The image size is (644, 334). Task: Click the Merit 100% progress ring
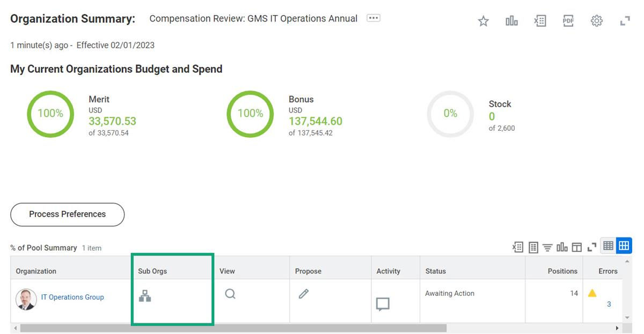pyautogui.click(x=50, y=114)
